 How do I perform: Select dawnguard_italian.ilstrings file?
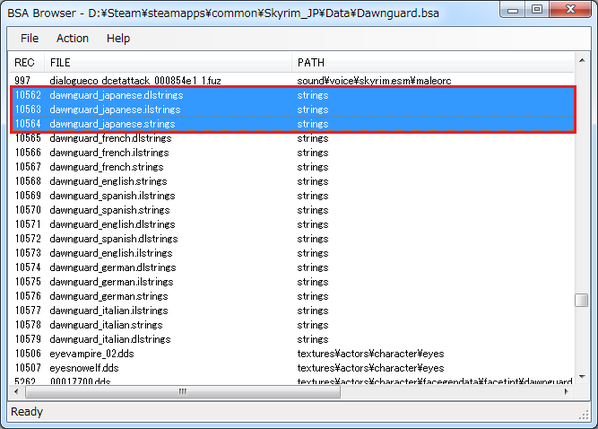[x=109, y=310]
